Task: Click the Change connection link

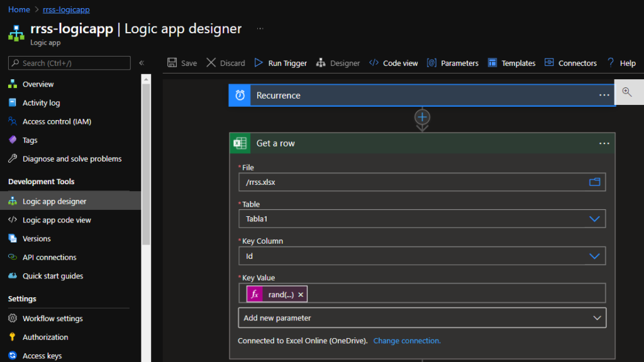Action: (407, 341)
